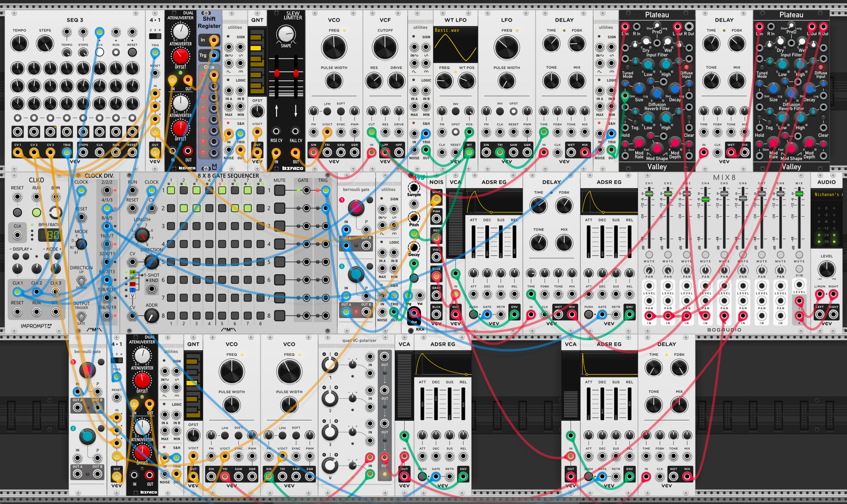This screenshot has width=847, height=504.
Task: Click the Gate Sequencer ADDR knob
Action: pos(152,316)
